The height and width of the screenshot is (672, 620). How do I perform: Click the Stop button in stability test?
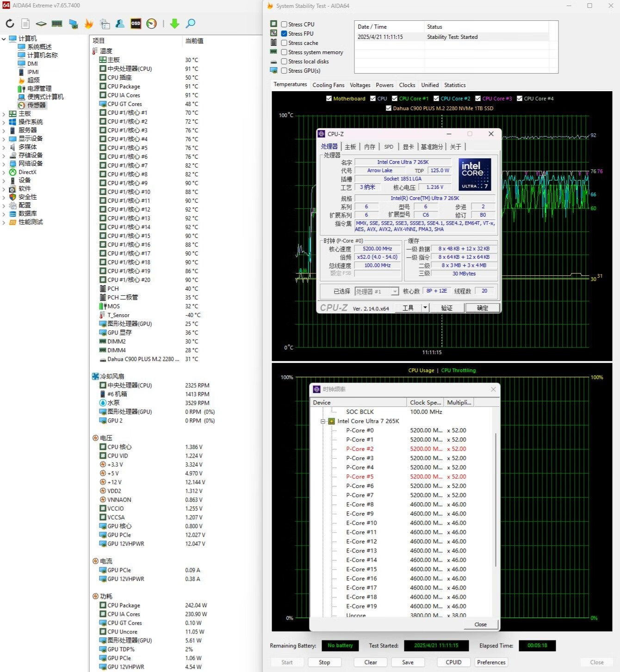pos(324,662)
